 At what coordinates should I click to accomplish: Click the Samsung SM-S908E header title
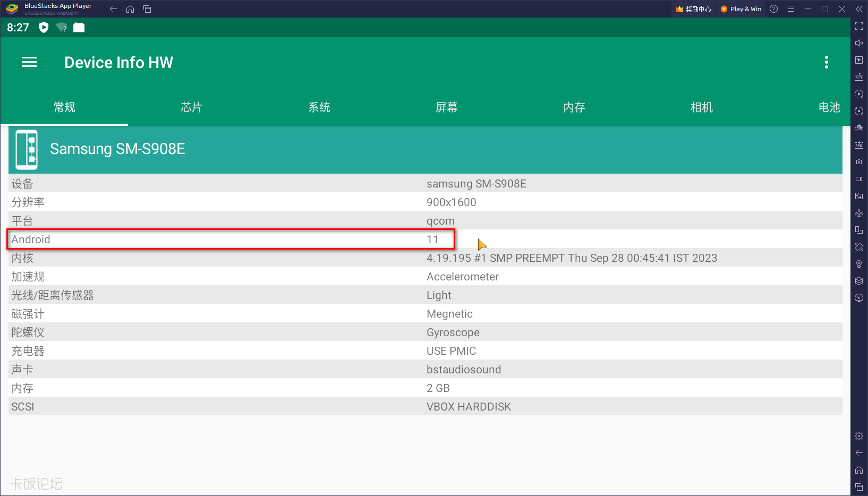pos(117,149)
